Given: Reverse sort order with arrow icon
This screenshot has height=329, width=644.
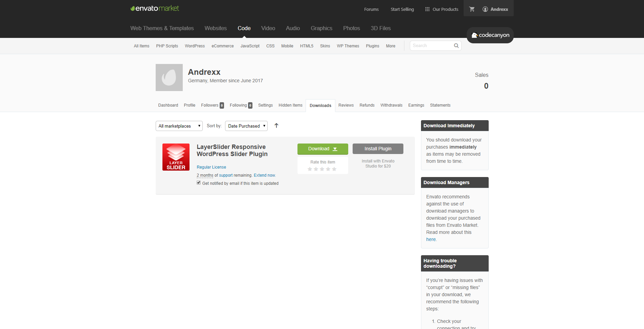Looking at the screenshot, I should click(276, 126).
